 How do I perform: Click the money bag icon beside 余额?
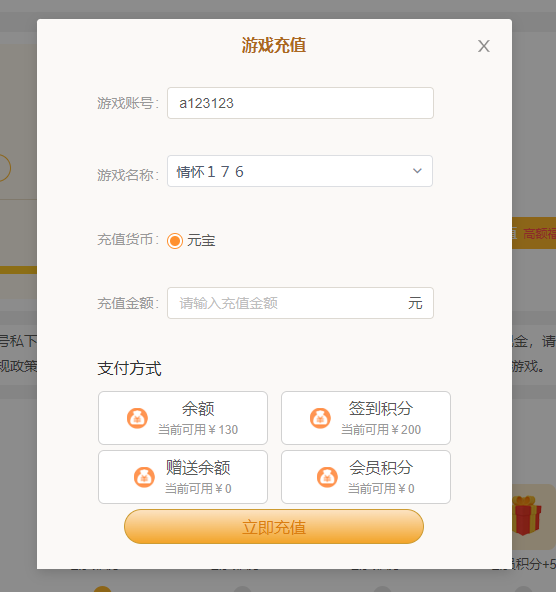click(137, 418)
